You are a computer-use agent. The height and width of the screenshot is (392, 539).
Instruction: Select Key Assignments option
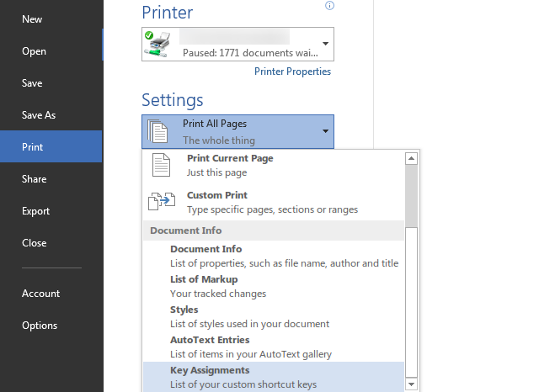[210, 370]
